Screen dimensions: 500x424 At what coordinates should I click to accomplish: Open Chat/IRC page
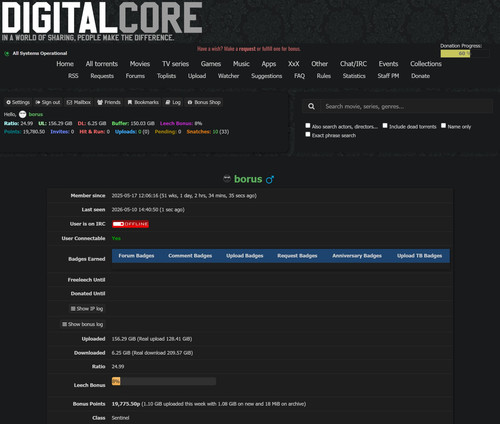[x=353, y=64]
